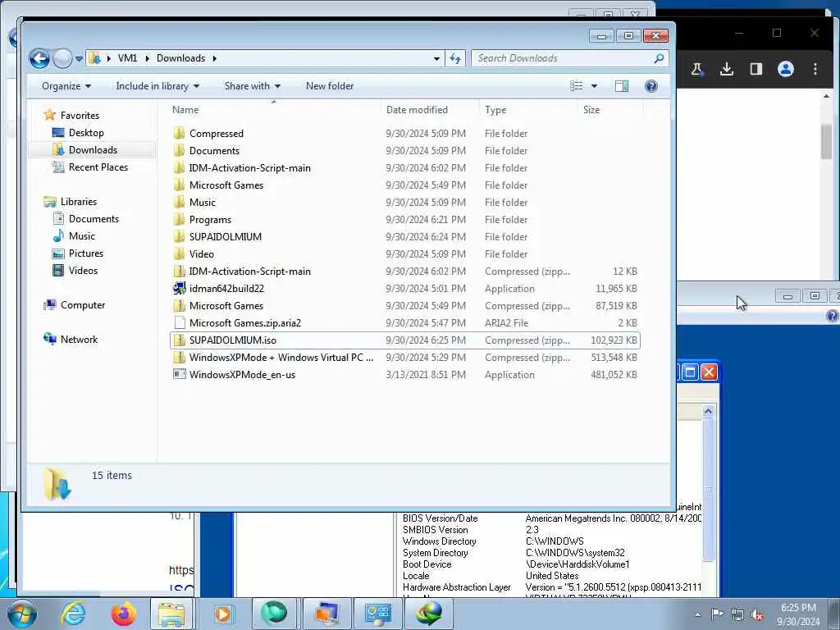The image size is (840, 630).
Task: Change your view icon button
Action: click(x=577, y=86)
